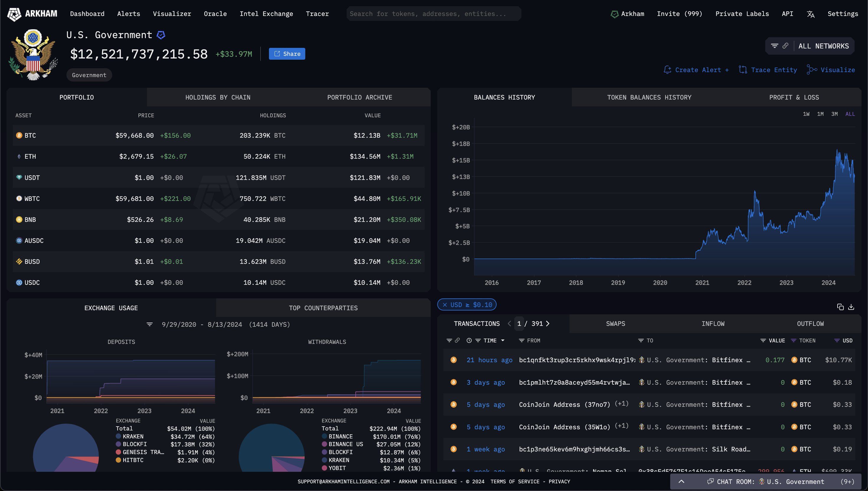Open the Inflow tab
The image size is (868, 491).
pyautogui.click(x=713, y=324)
